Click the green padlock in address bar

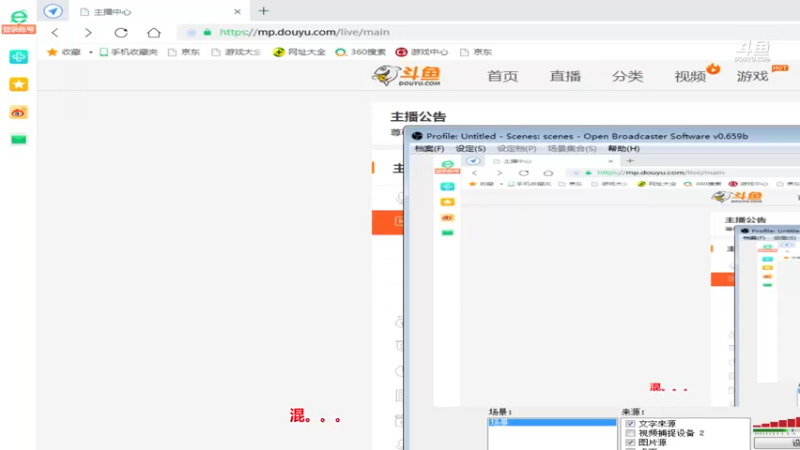[207, 32]
